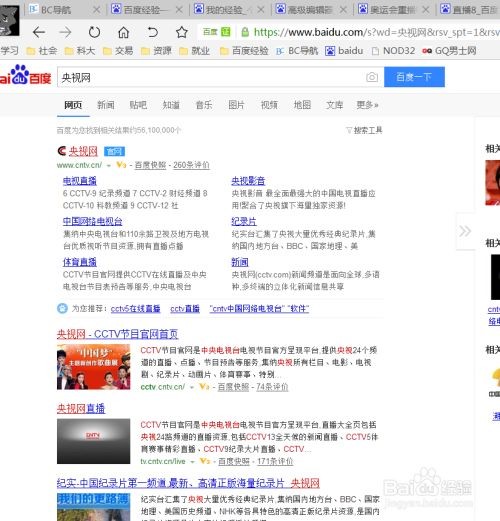Open the NOD32 bookmark

(393, 51)
